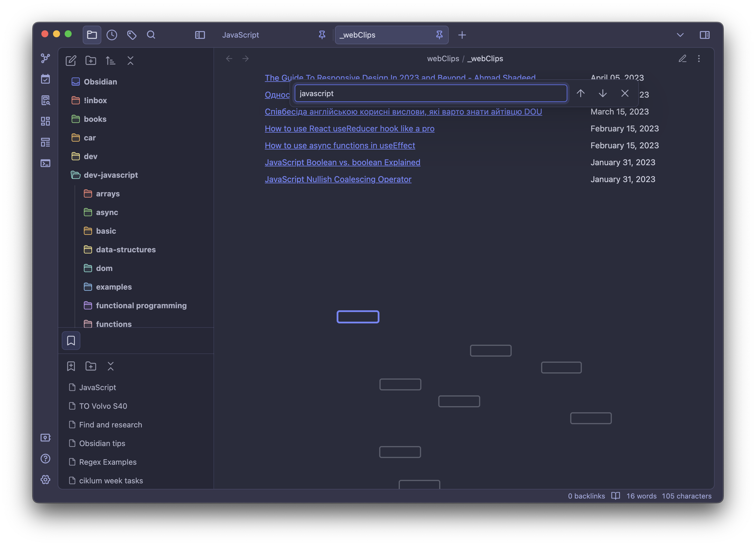Collapse all folders in the file explorer
Image resolution: width=756 pixels, height=546 pixels.
tap(130, 60)
